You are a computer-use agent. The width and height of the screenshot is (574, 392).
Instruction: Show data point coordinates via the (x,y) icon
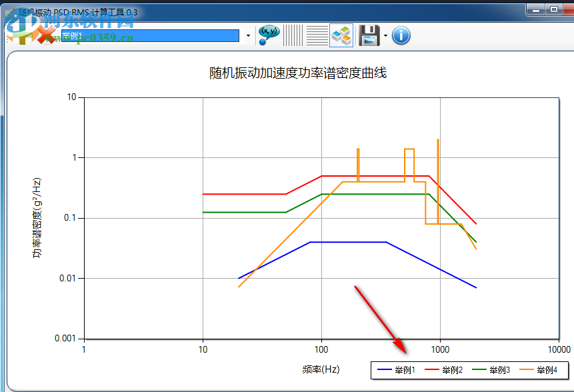click(x=268, y=35)
